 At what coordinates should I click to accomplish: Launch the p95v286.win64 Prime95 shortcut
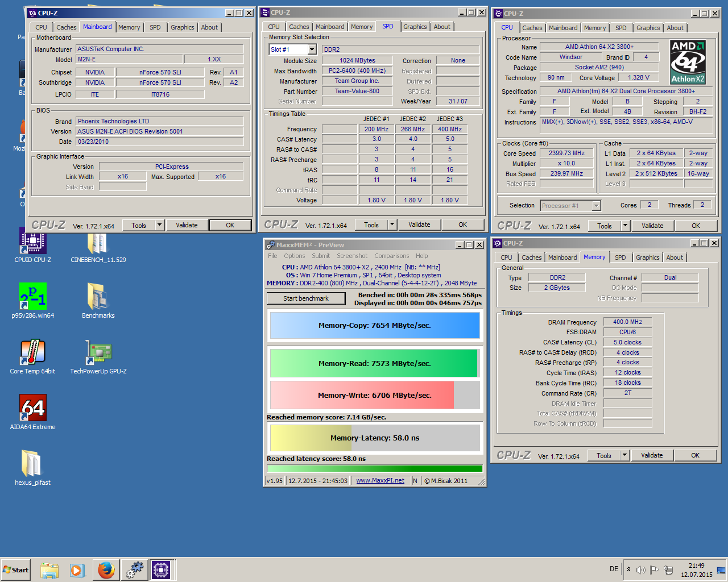pos(32,300)
